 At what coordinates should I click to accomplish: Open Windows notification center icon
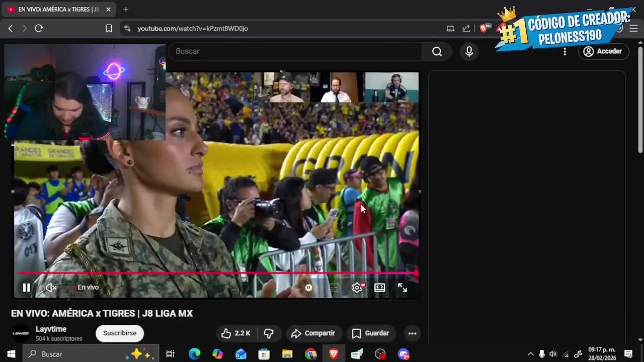coord(628,354)
